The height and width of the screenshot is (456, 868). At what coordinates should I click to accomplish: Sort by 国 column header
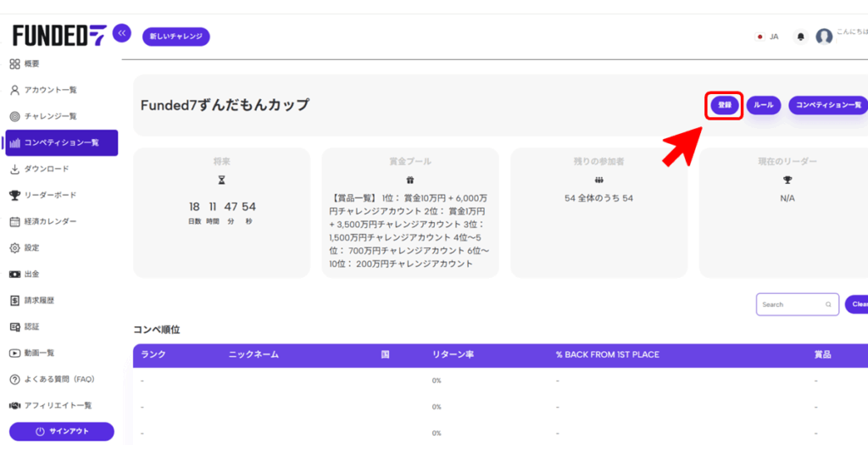tap(386, 355)
